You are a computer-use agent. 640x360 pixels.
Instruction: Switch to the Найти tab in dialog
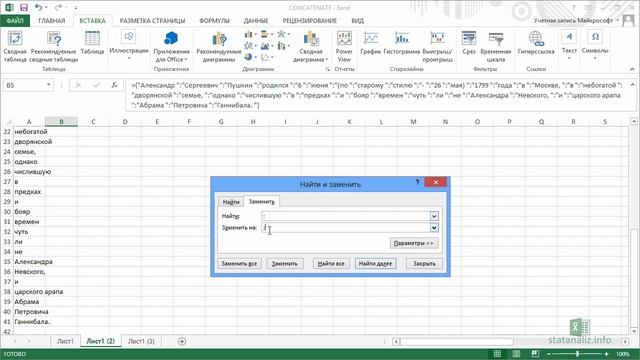(x=231, y=202)
